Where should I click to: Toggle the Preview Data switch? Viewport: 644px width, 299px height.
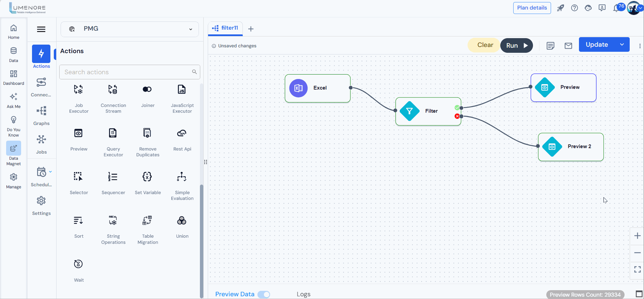coord(264,294)
